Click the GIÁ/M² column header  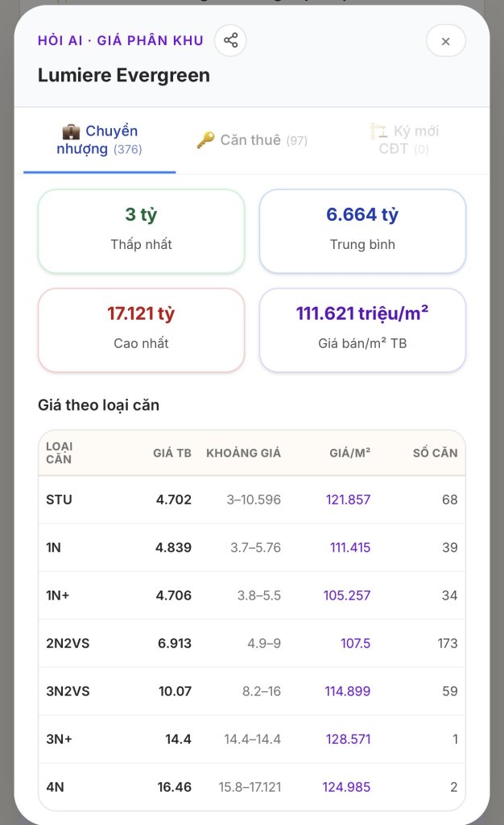(350, 453)
